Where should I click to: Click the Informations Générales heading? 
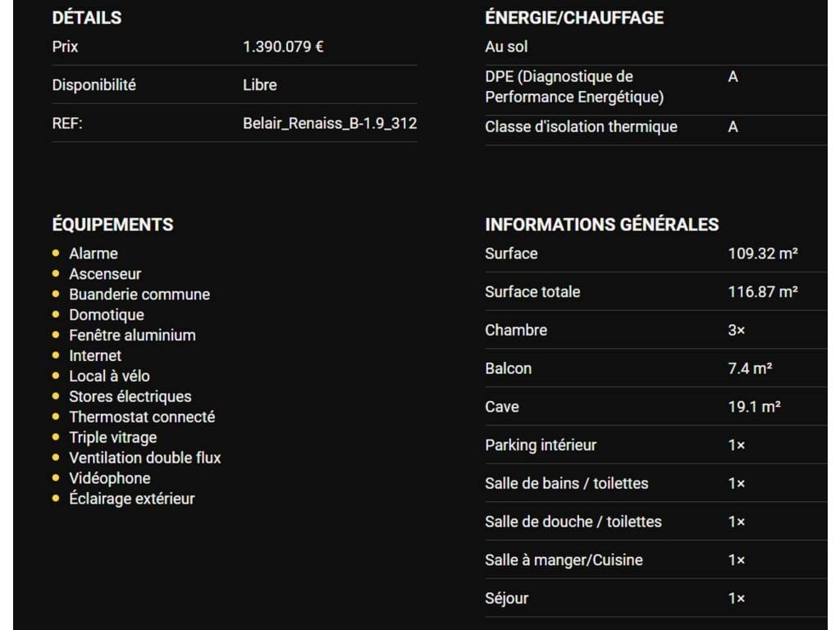pyautogui.click(x=601, y=224)
